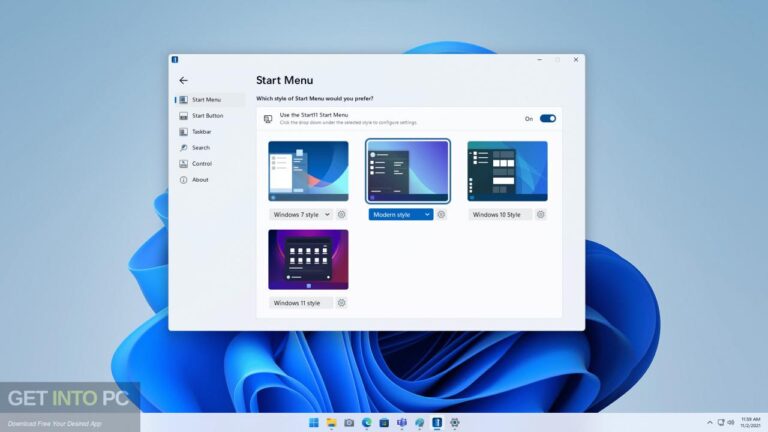Click the Start11 icon in title bar
The image size is (768, 432).
(175, 60)
